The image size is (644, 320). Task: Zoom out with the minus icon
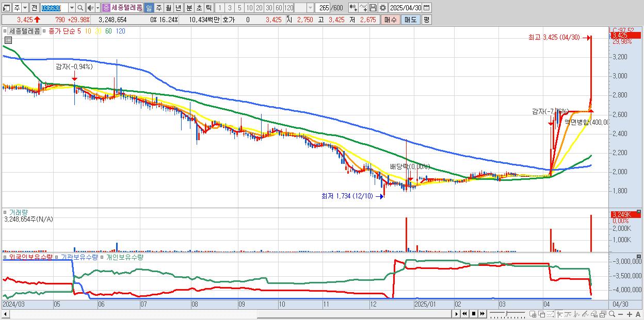coord(621,314)
